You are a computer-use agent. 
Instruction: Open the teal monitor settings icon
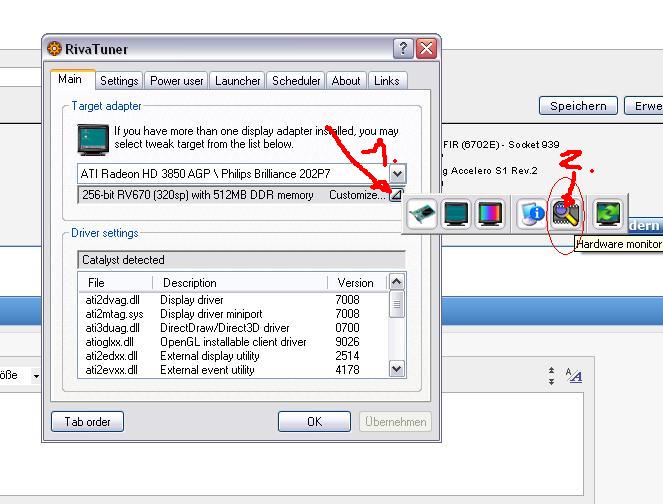456,214
